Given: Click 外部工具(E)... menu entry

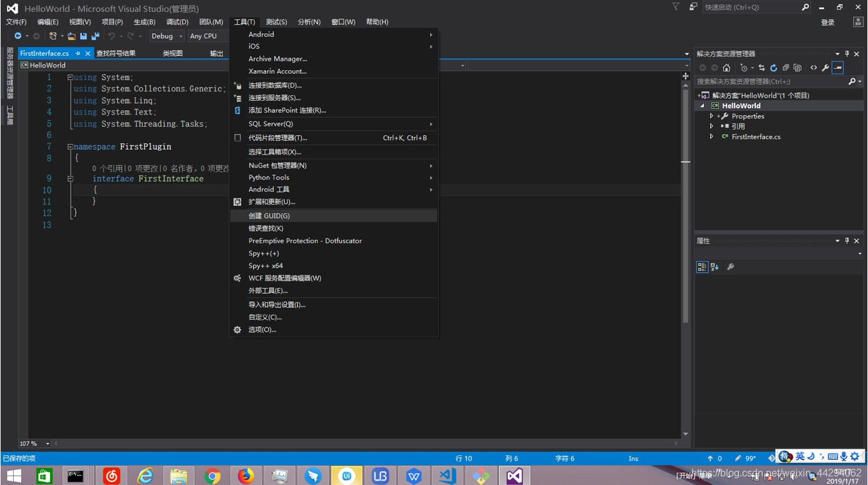Looking at the screenshot, I should pyautogui.click(x=334, y=291).
